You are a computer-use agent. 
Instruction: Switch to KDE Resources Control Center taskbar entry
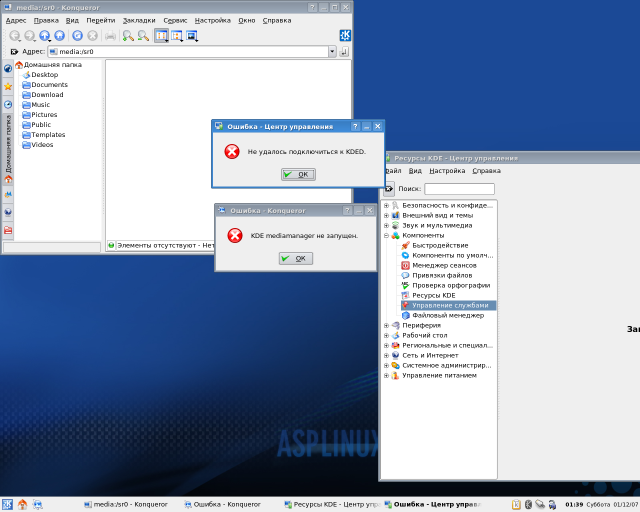tap(331, 505)
